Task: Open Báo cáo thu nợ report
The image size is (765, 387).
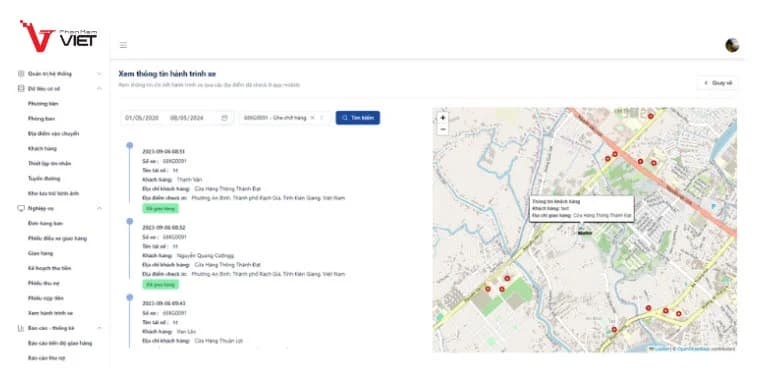Action: click(x=46, y=358)
